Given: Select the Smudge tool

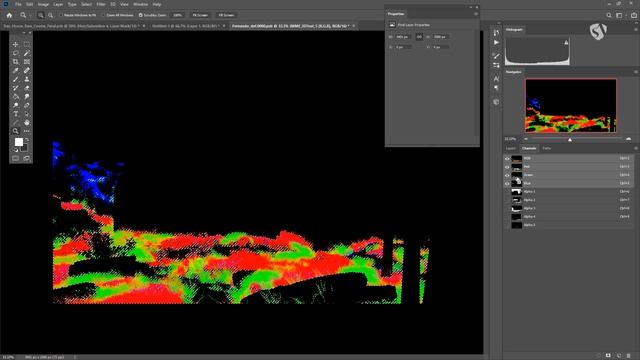Looking at the screenshot, I should coord(27,97).
